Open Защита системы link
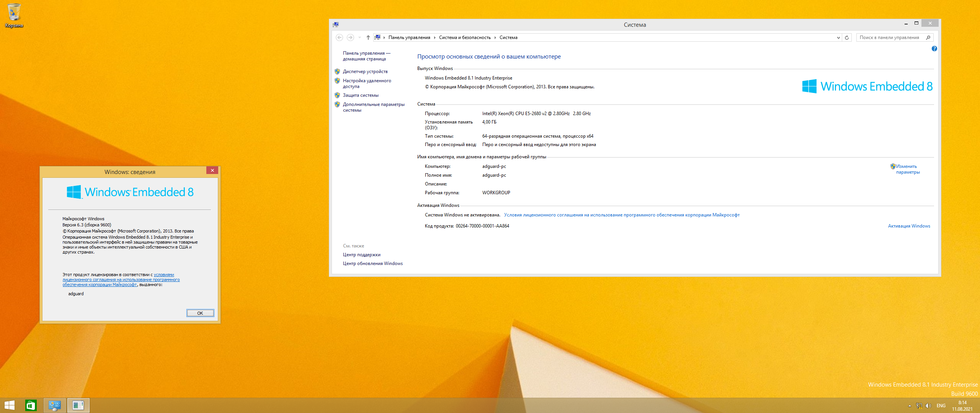Screen dimensions: 980x413 point(361,95)
